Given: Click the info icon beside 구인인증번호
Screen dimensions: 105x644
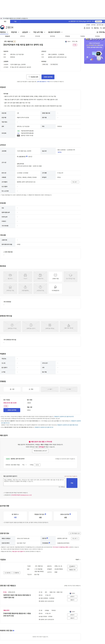Looking at the screenshot, I should click(49, 543).
